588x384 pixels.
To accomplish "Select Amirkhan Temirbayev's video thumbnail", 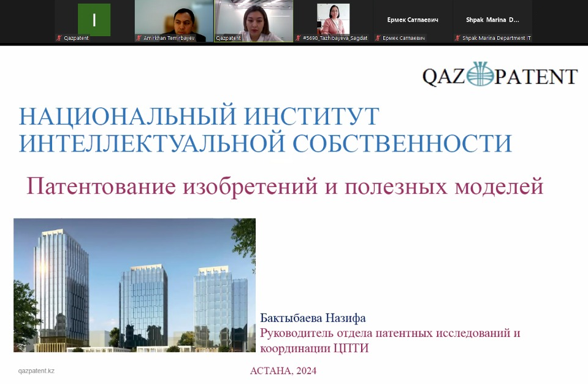I will coord(174,18).
